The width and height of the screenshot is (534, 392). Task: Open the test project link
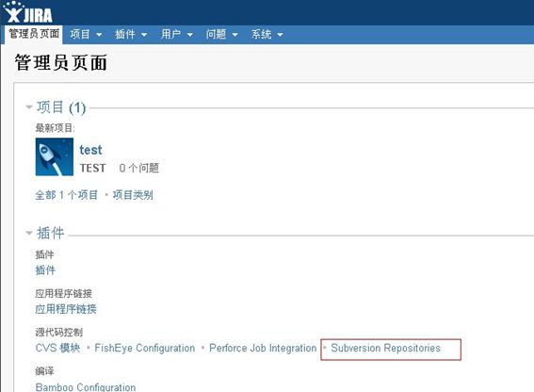tap(90, 150)
